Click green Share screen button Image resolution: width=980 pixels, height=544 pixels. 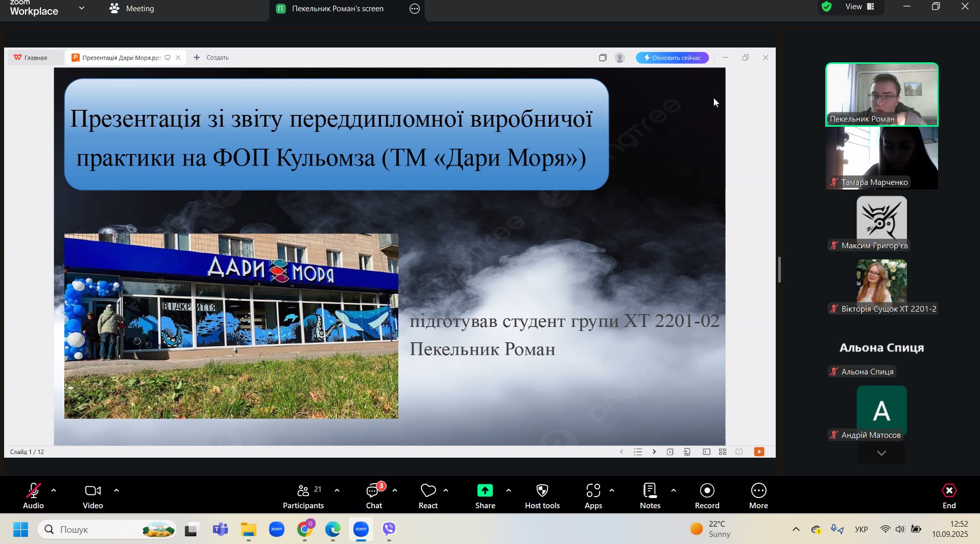[485, 496]
